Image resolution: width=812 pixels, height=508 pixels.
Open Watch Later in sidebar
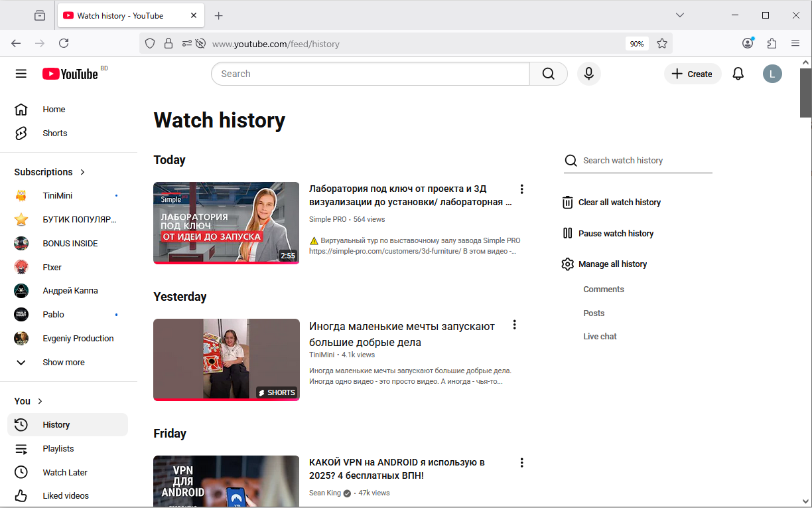pos(68,473)
